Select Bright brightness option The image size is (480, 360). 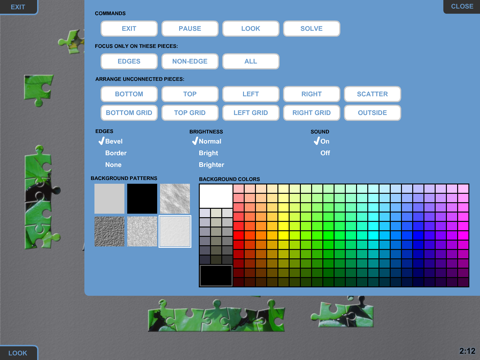click(208, 153)
